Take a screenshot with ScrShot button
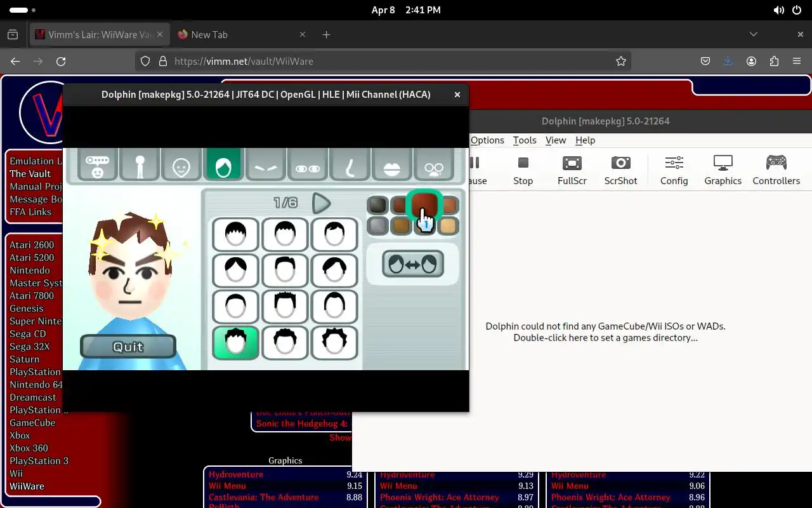The image size is (812, 508). pos(620,171)
